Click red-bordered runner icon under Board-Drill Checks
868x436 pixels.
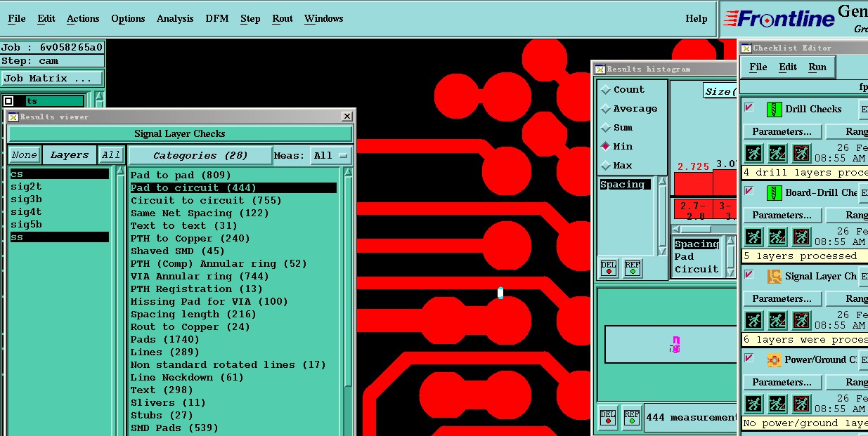click(801, 237)
